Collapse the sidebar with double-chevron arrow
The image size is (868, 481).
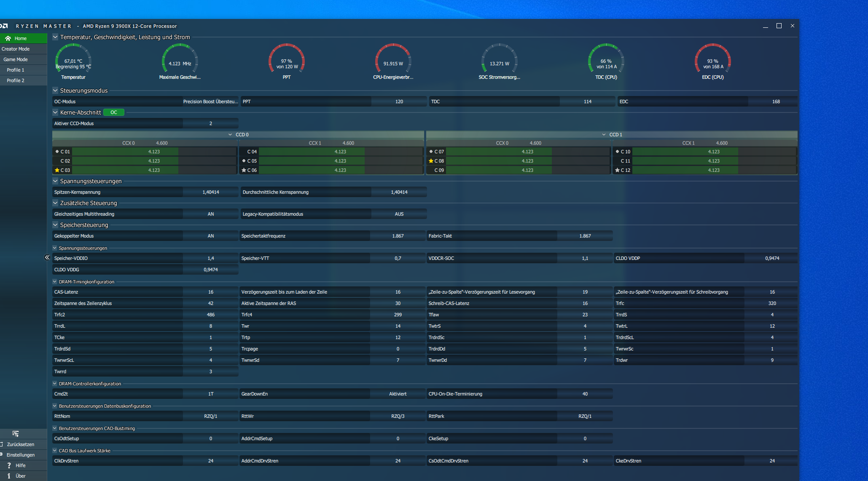point(47,257)
